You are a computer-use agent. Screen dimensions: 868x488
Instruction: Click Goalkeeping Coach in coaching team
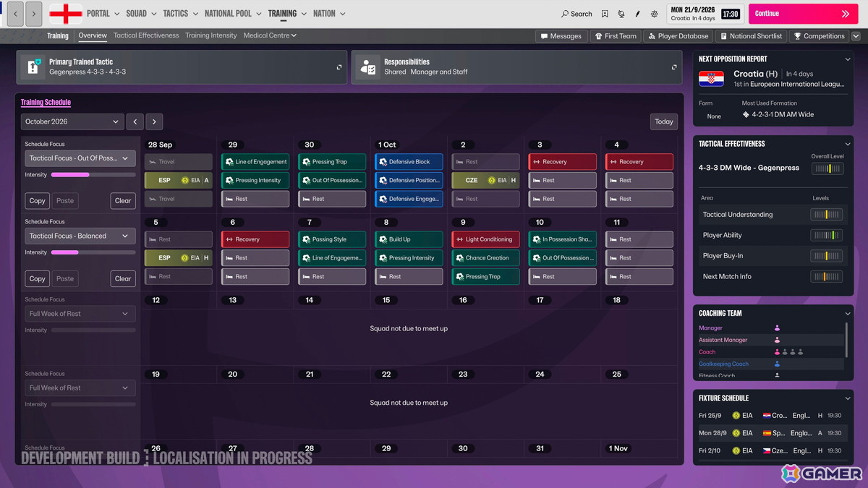pyautogui.click(x=723, y=364)
